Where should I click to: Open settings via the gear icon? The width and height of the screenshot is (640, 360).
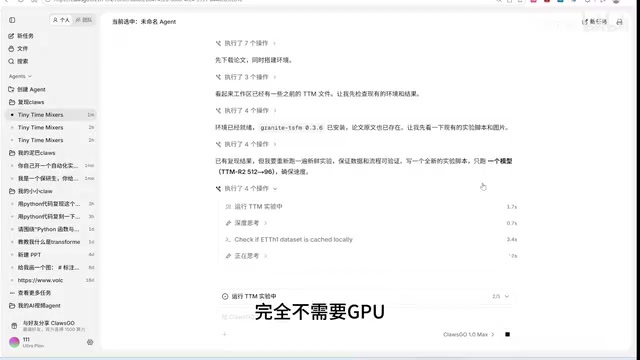point(90,342)
